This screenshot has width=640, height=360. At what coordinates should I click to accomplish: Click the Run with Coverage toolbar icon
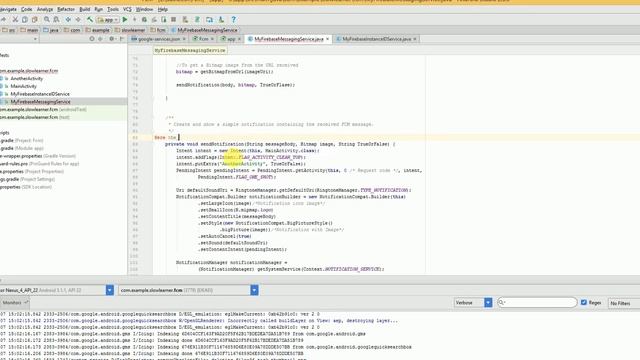[x=154, y=20]
